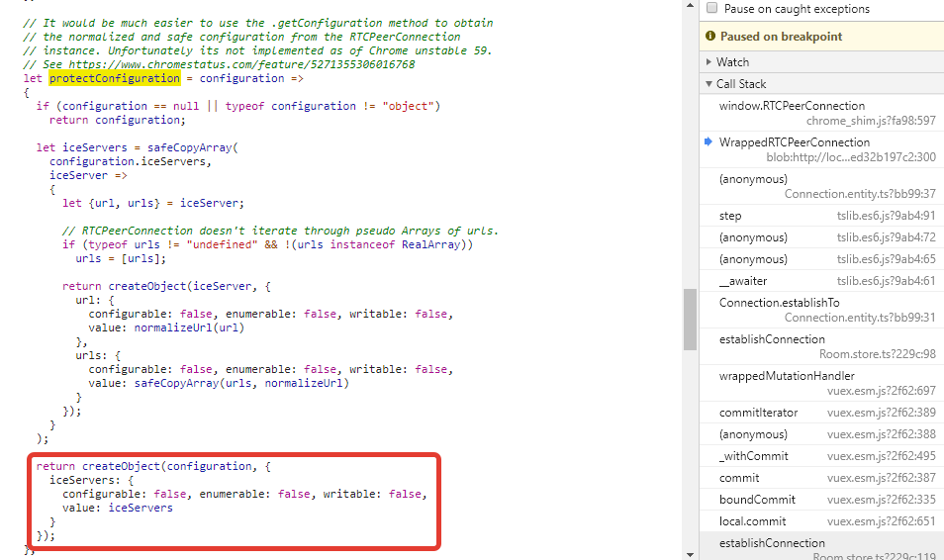Open tslib.es6.js?9ab4:72 source link
The width and height of the screenshot is (944, 560).
pyautogui.click(x=887, y=237)
